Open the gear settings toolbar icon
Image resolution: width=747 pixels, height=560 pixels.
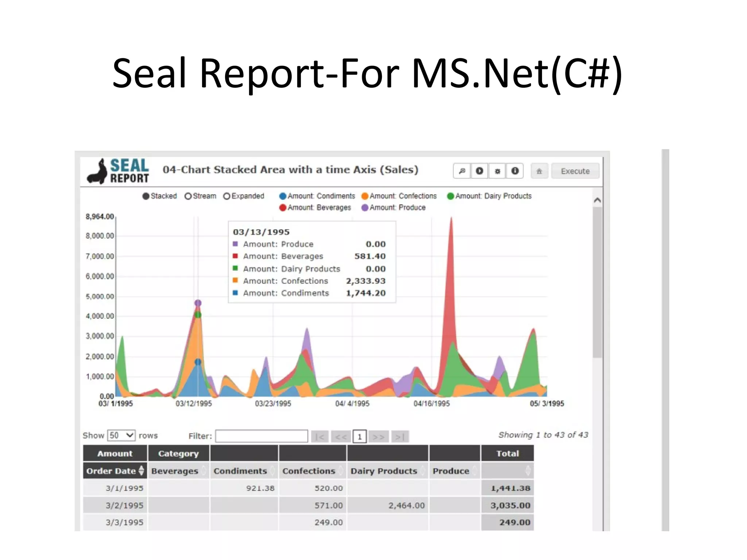click(x=497, y=171)
